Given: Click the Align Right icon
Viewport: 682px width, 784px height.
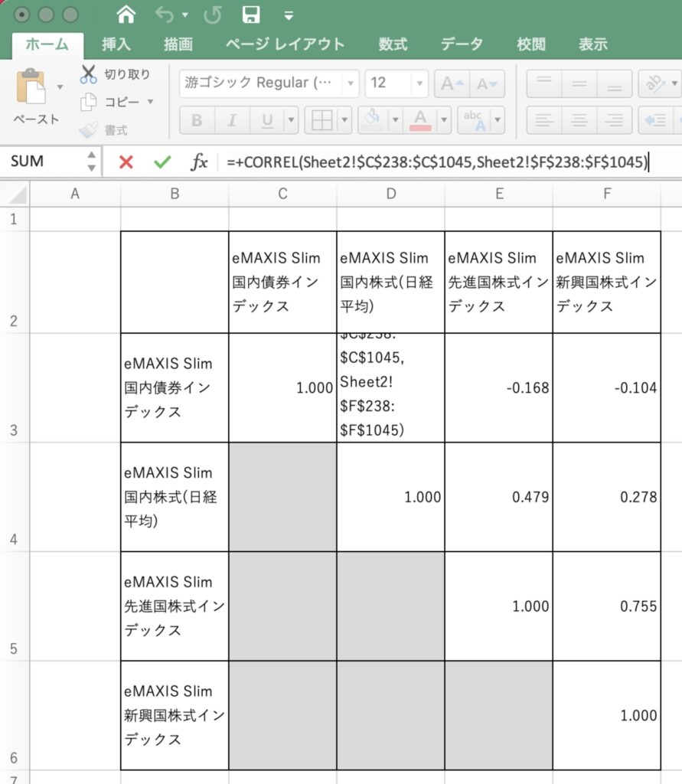Looking at the screenshot, I should (614, 120).
